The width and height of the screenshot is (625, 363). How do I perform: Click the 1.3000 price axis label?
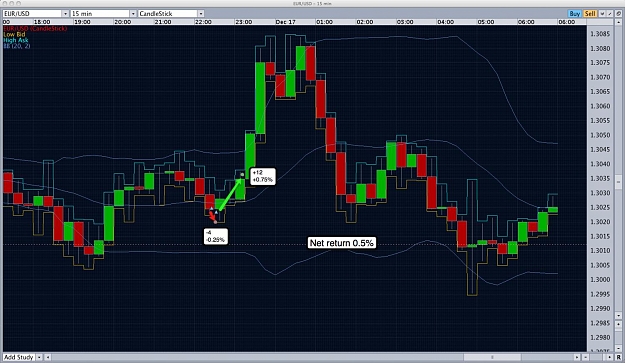[600, 280]
